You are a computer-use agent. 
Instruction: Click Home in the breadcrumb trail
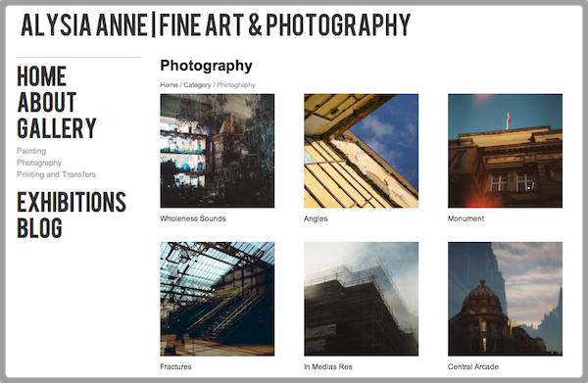pos(169,85)
